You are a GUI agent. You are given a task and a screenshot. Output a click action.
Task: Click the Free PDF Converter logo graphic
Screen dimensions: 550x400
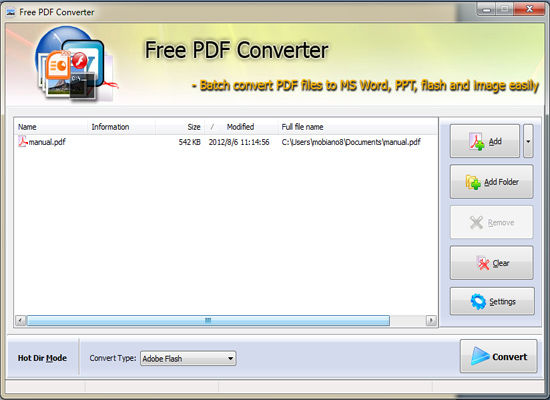[x=75, y=63]
